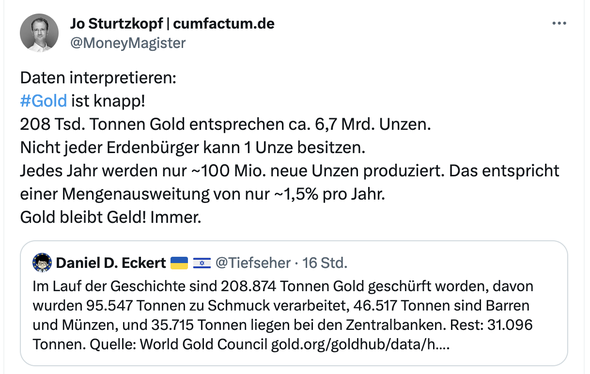
Task: Click the line 'Gold bleibt Geld! Immer.'
Action: coord(111,217)
